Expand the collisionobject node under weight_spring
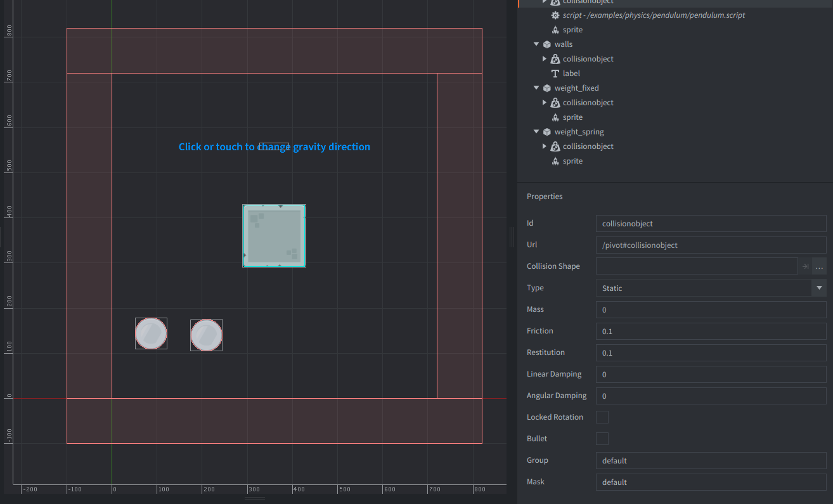 (x=545, y=146)
